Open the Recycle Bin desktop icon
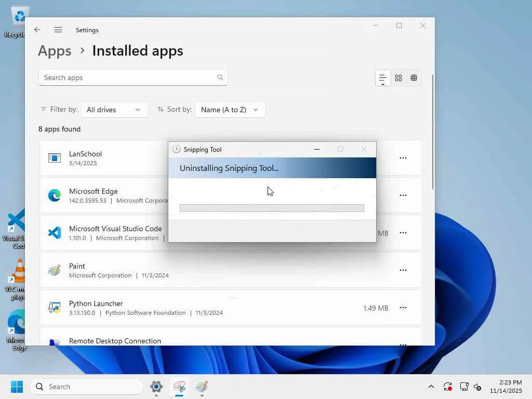The height and width of the screenshot is (399, 532). pyautogui.click(x=15, y=22)
